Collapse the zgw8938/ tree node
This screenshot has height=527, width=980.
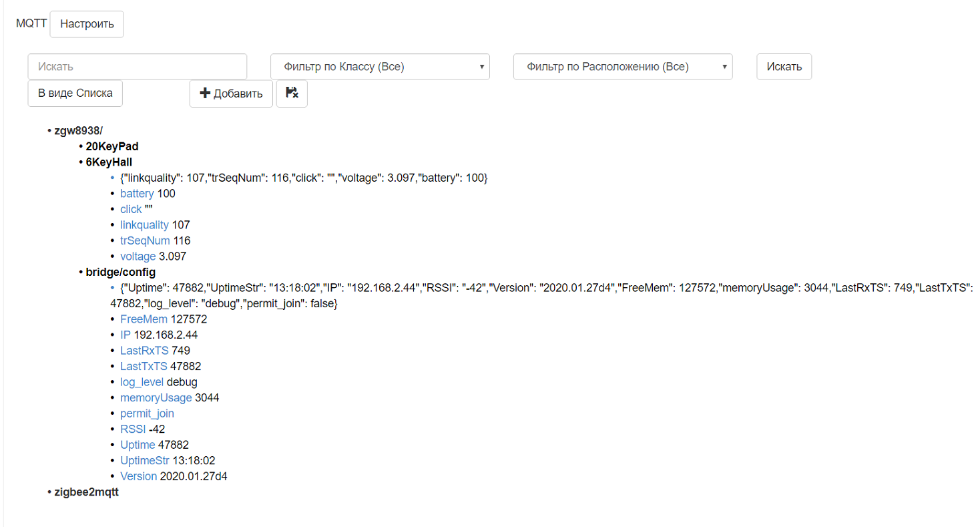pos(78,130)
